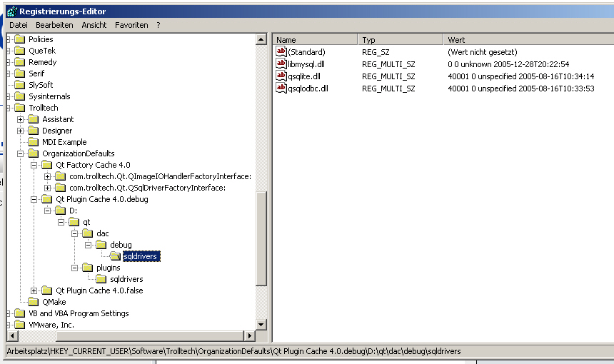Sort by the Name column header

pyautogui.click(x=316, y=39)
